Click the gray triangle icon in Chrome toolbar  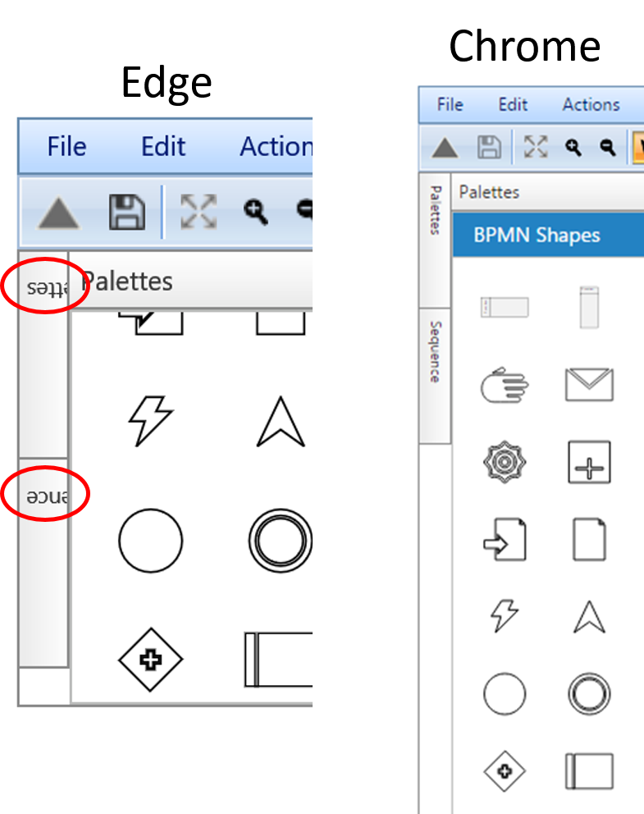click(x=445, y=148)
